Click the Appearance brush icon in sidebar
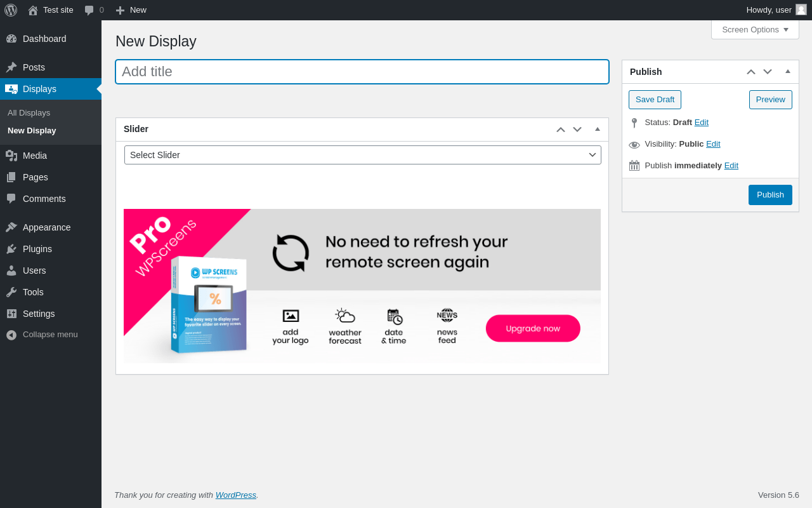812x508 pixels. point(11,227)
